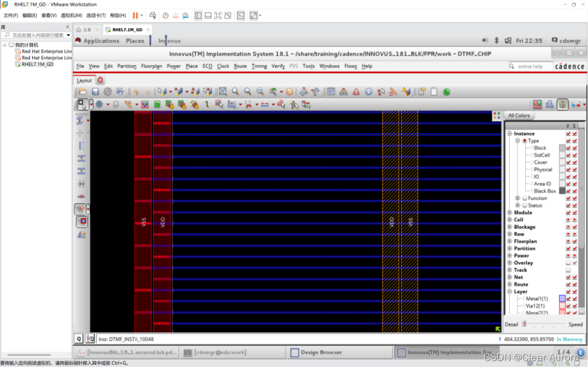Toggle Net visibility checkbox
The image size is (588, 367).
point(568,277)
